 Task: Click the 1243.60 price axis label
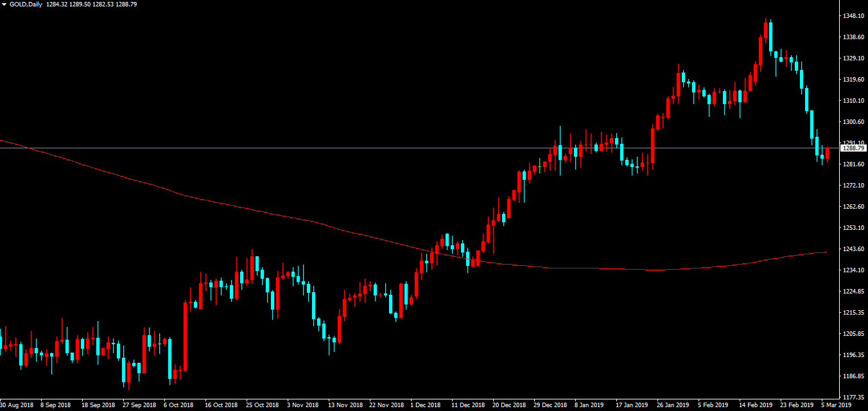[x=852, y=249]
